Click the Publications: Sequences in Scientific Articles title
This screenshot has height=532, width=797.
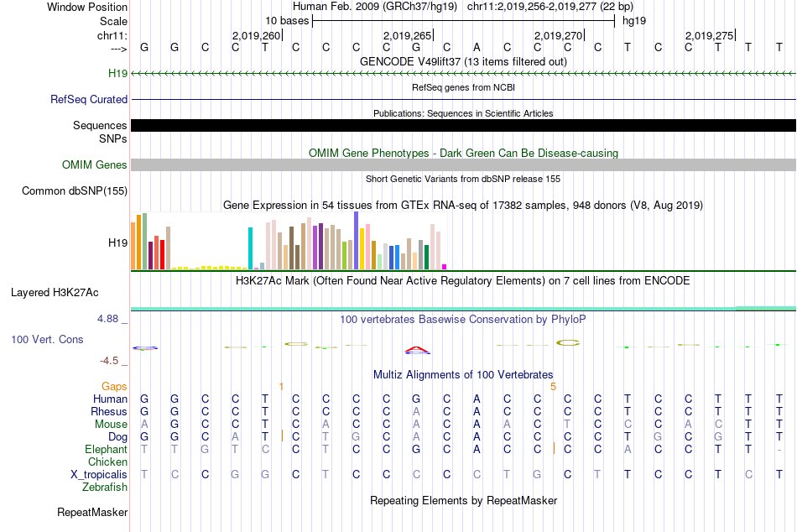pos(463,113)
